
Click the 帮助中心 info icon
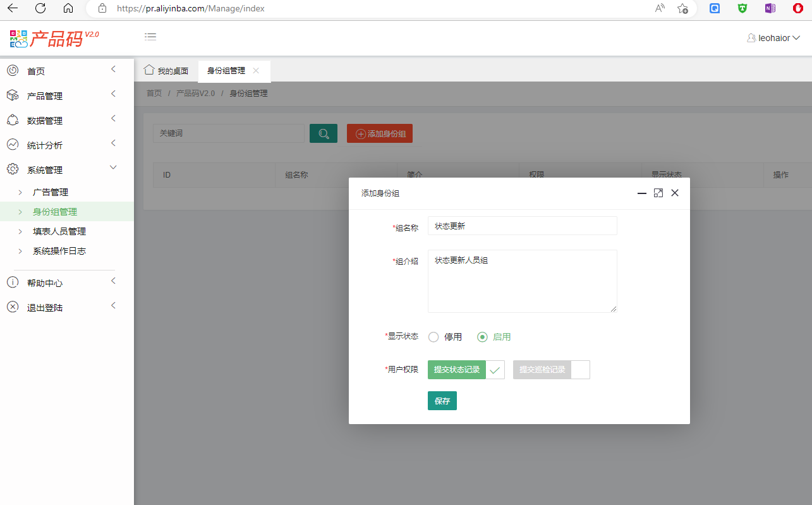coord(13,283)
